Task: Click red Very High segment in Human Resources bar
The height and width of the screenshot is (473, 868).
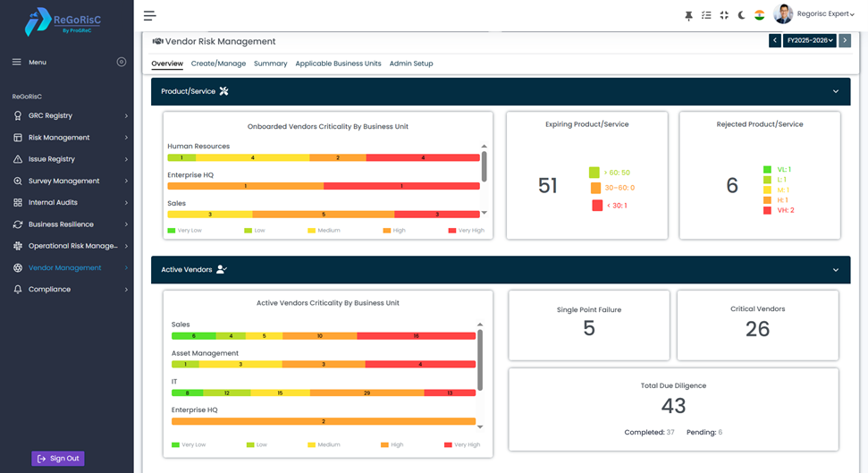Action: (423, 157)
